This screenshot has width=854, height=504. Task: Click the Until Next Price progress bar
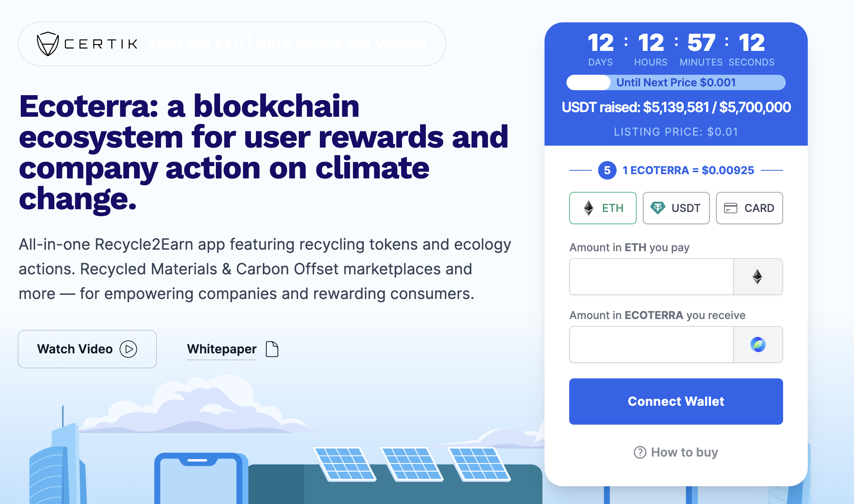click(676, 82)
